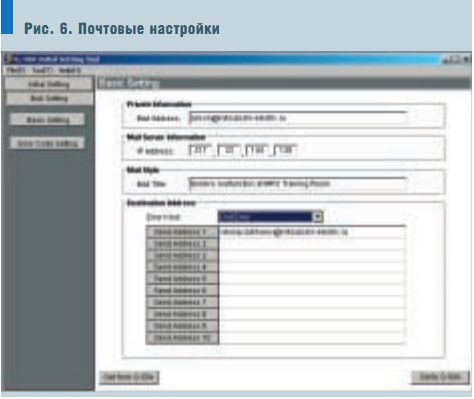Open the Error Code Setting page
The image size is (474, 399).
(47, 143)
